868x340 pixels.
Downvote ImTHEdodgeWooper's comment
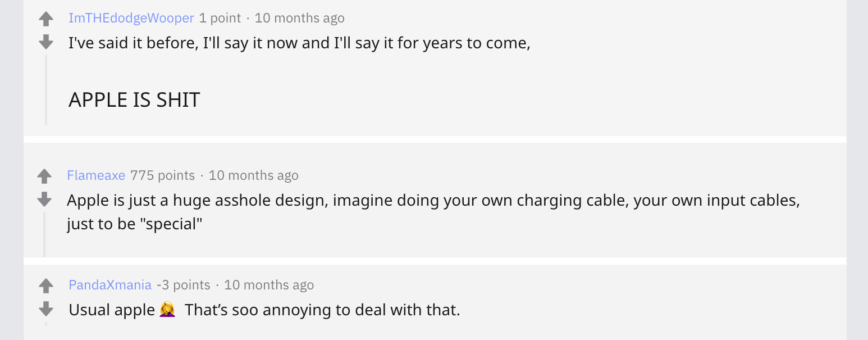click(x=46, y=42)
